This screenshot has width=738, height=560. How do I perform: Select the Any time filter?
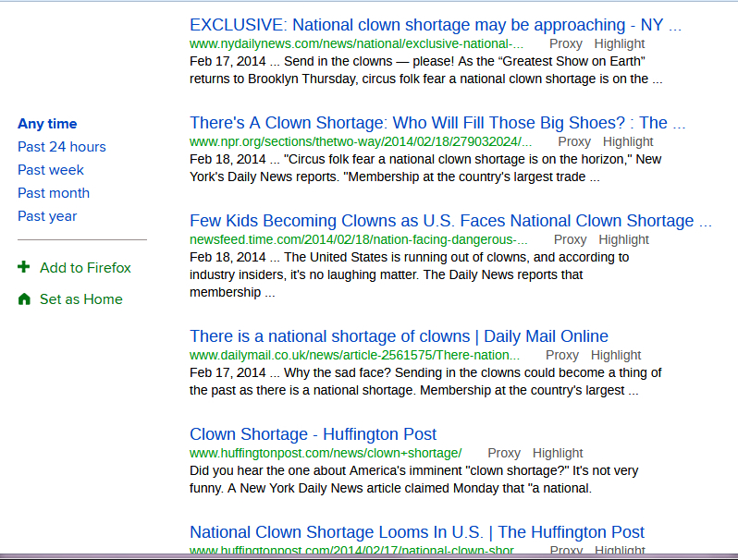click(x=47, y=124)
